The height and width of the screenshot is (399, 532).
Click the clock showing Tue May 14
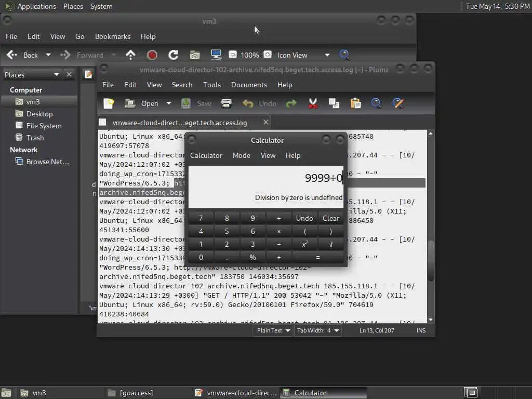click(x=497, y=6)
